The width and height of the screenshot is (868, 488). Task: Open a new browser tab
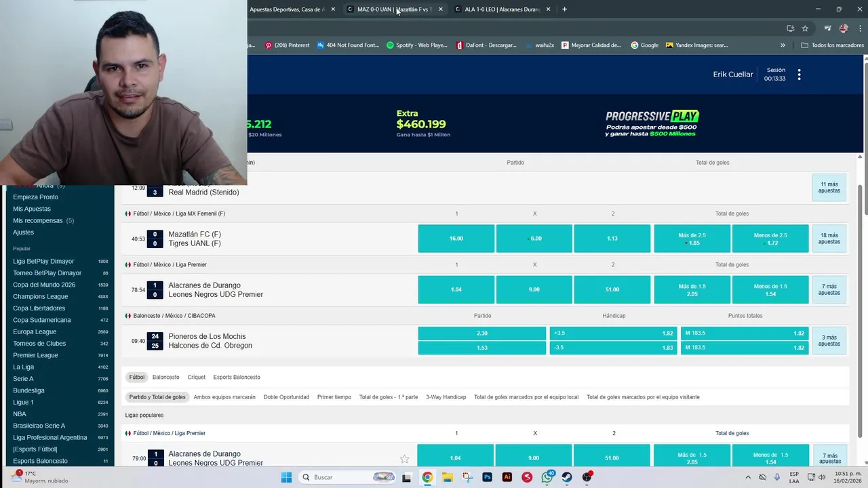pyautogui.click(x=564, y=9)
